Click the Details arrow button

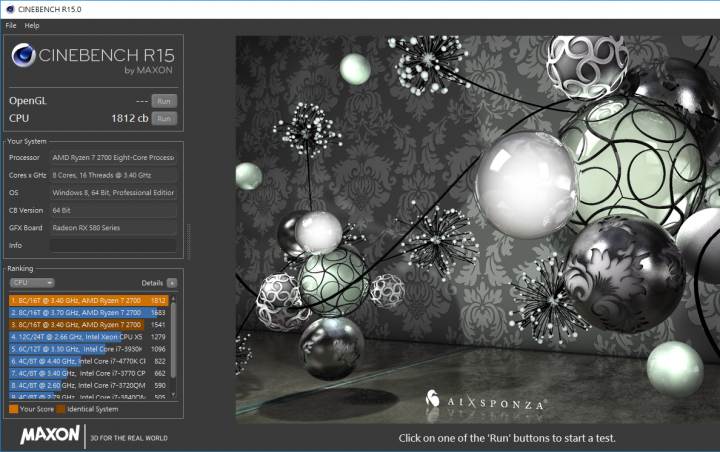tap(172, 283)
